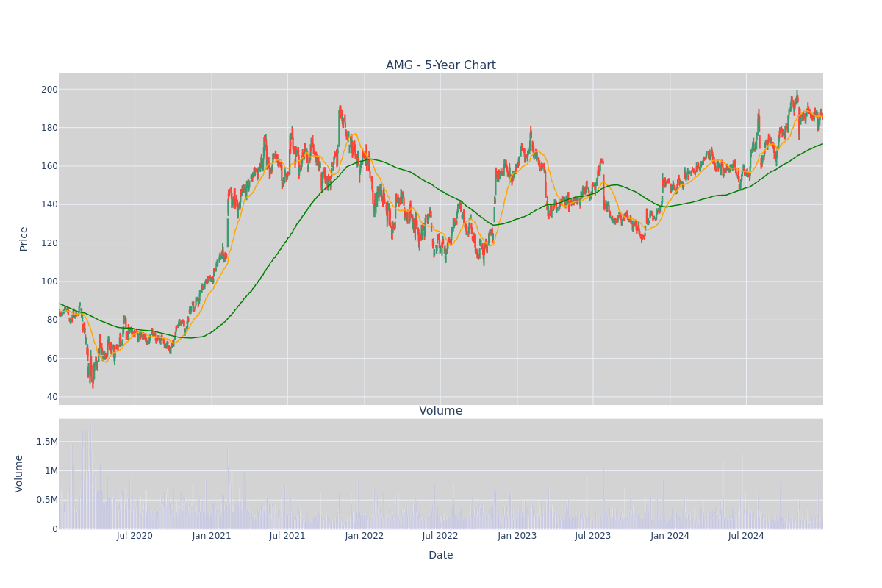Viewport: 882px width, 588px height.
Task: Click the 80 price tick label
Action: pyautogui.click(x=53, y=320)
